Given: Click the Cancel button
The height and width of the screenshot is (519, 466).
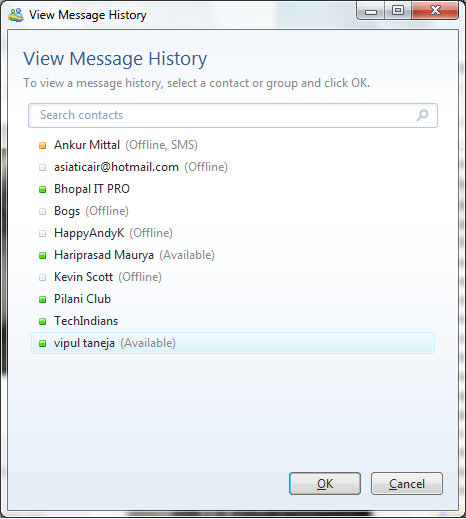Looking at the screenshot, I should pos(407,483).
